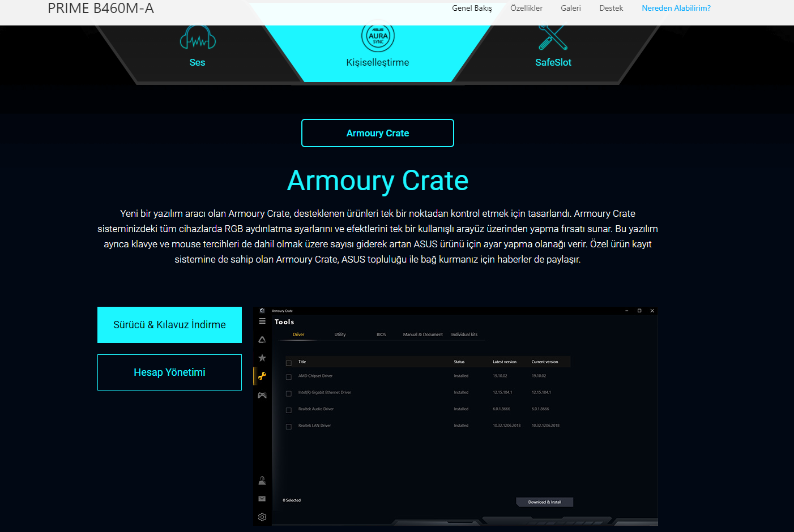794x532 pixels.
Task: Click the PRIME B460M-A product title
Action: click(101, 8)
